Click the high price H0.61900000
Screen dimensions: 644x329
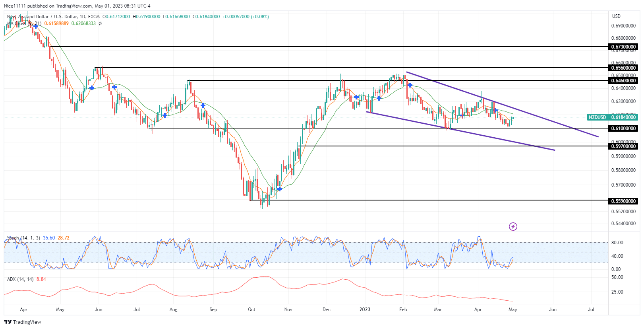[x=147, y=17]
